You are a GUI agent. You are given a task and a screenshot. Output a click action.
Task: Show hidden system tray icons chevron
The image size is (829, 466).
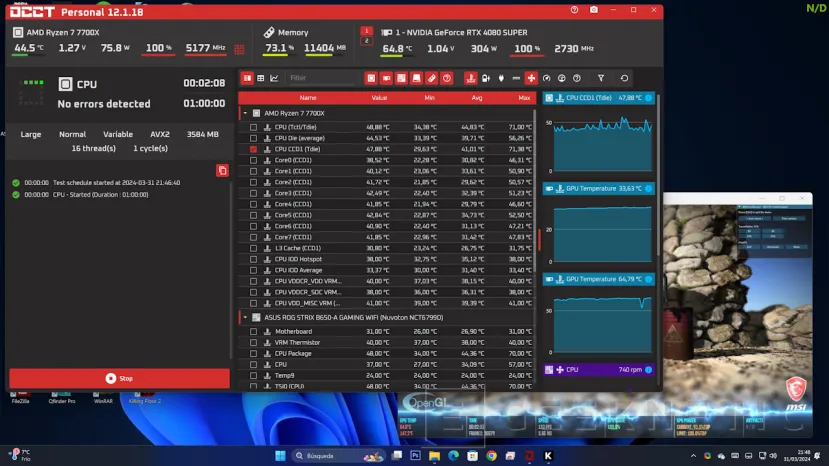693,456
